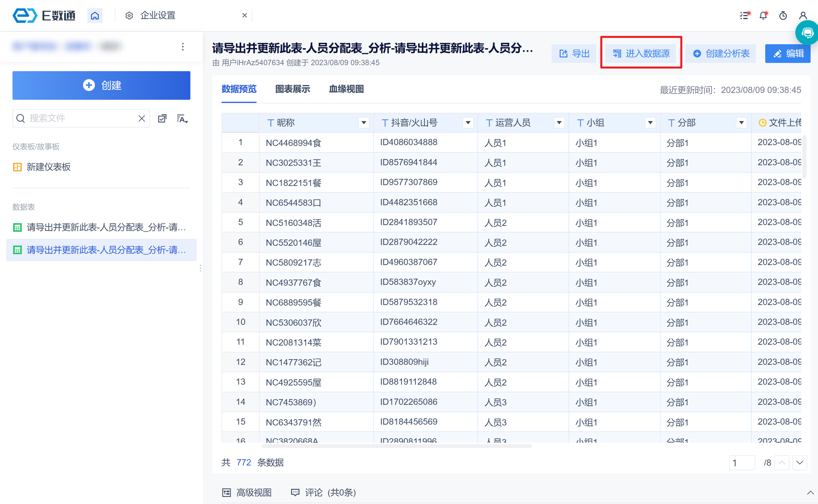Click the 进入数据源 button
The height and width of the screenshot is (504, 818).
pyautogui.click(x=641, y=53)
